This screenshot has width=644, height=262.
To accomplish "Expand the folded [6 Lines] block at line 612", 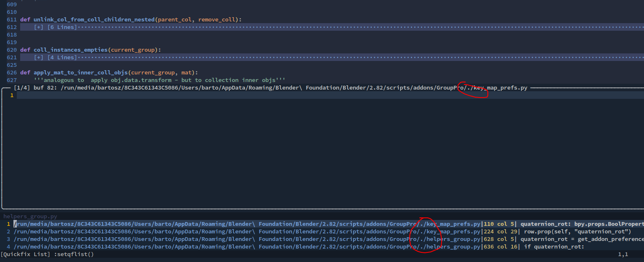I will click(332, 27).
